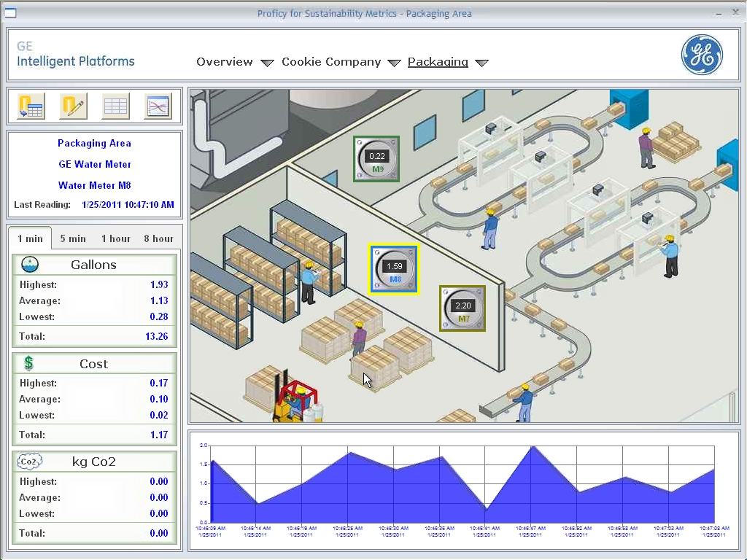747x560 pixels.
Task: Click the Cost Total value 1.17
Action: point(159,435)
